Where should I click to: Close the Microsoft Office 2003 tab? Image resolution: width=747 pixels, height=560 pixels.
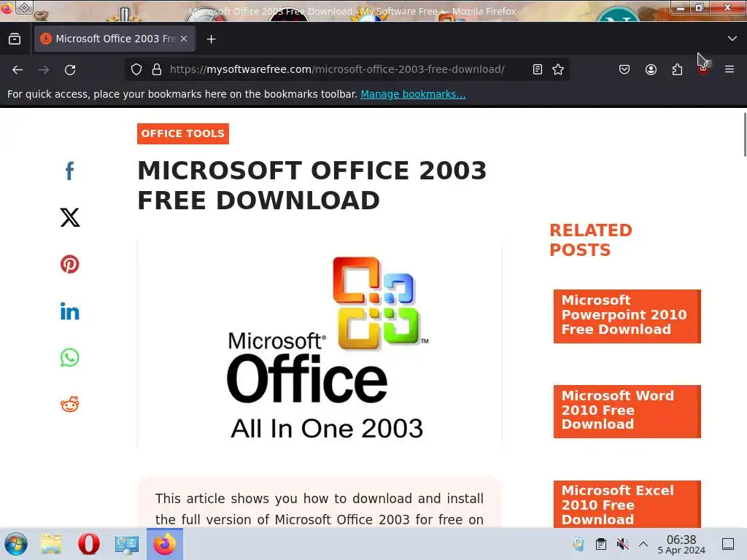(184, 39)
